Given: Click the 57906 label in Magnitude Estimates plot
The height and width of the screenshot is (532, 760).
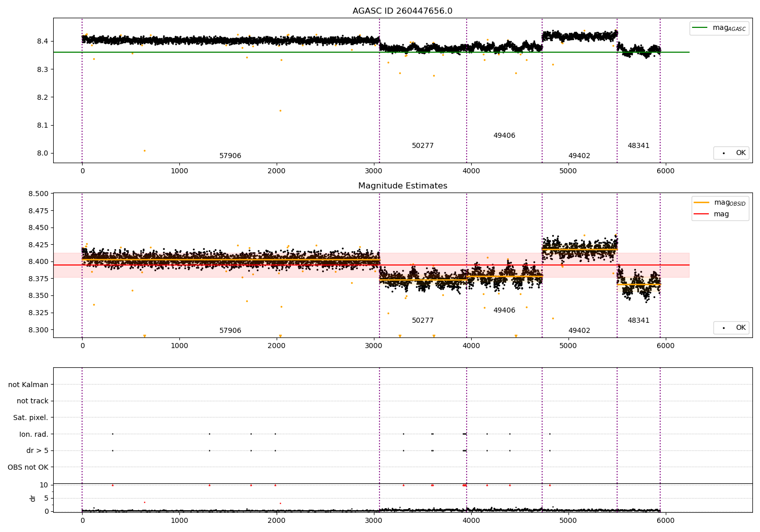Looking at the screenshot, I should coord(230,331).
